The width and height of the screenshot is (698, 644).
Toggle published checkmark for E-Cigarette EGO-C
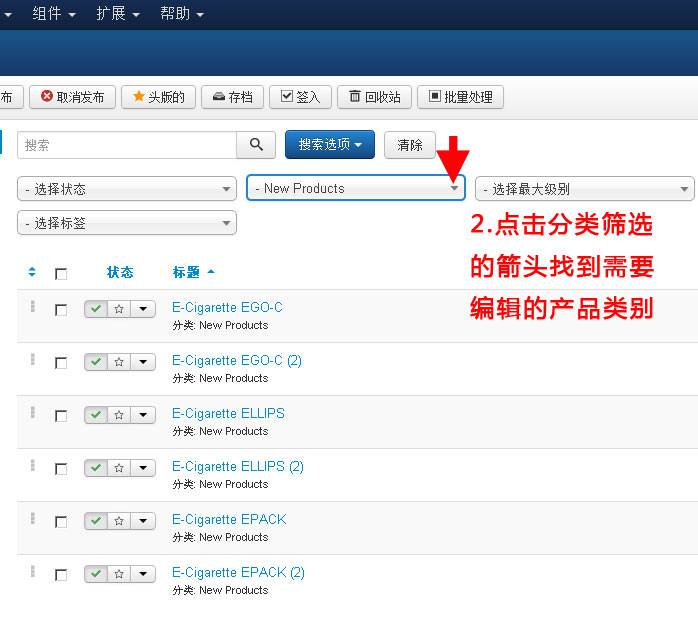point(96,308)
